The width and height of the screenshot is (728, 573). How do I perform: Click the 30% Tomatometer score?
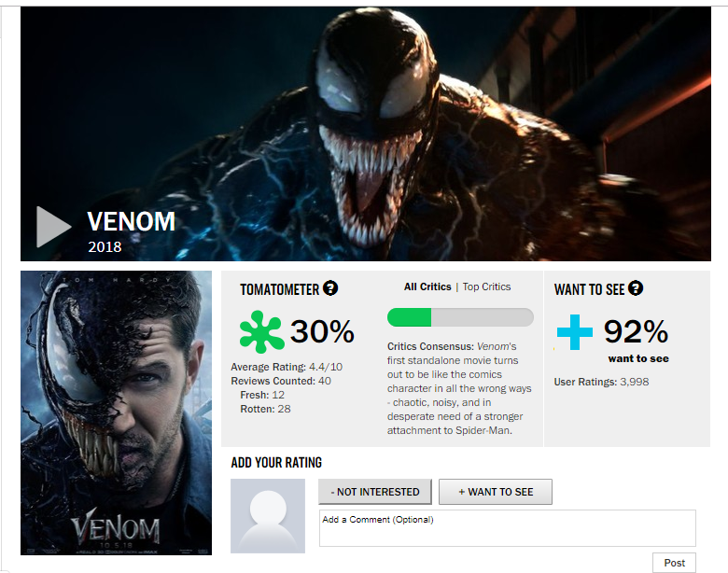(322, 331)
